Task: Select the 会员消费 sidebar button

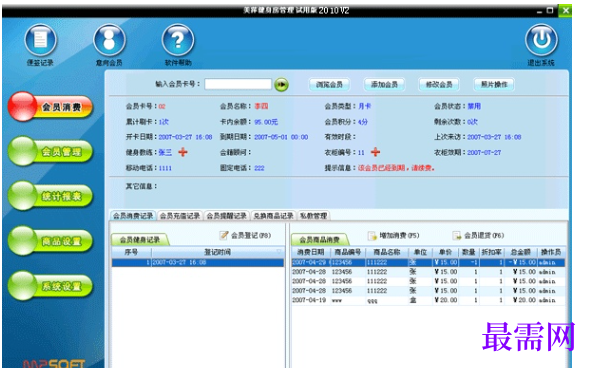Action: [x=50, y=106]
